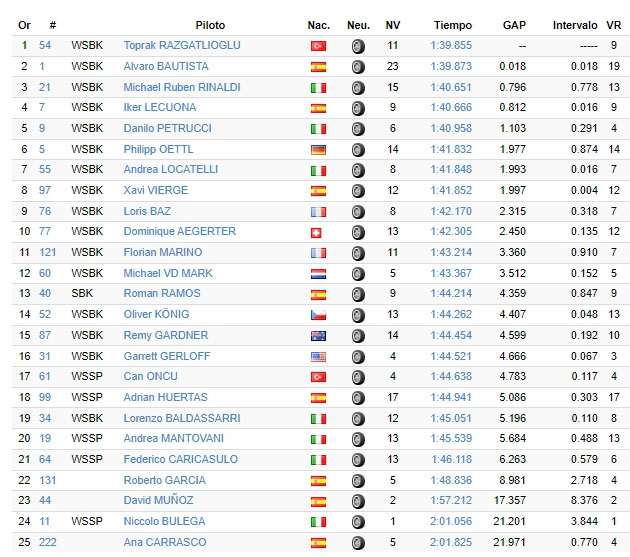Click the Czech flag beside Oliver König
The image size is (630, 557).
[318, 315]
